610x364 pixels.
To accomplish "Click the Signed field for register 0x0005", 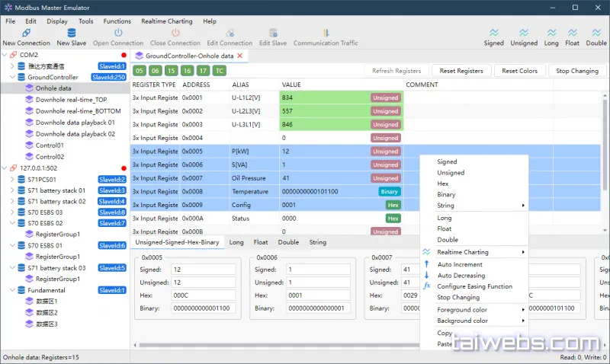I will [203, 270].
